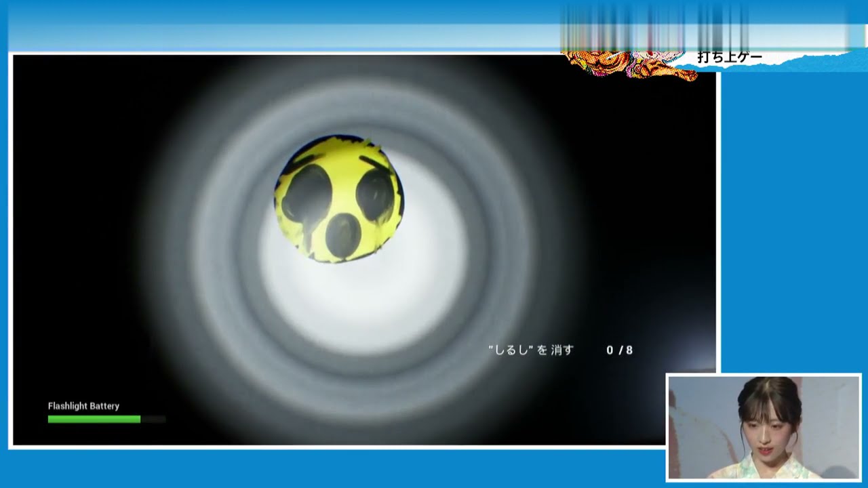This screenshot has width=868, height=488.
Task: Click the streamer webcam thumbnail
Action: (x=764, y=427)
